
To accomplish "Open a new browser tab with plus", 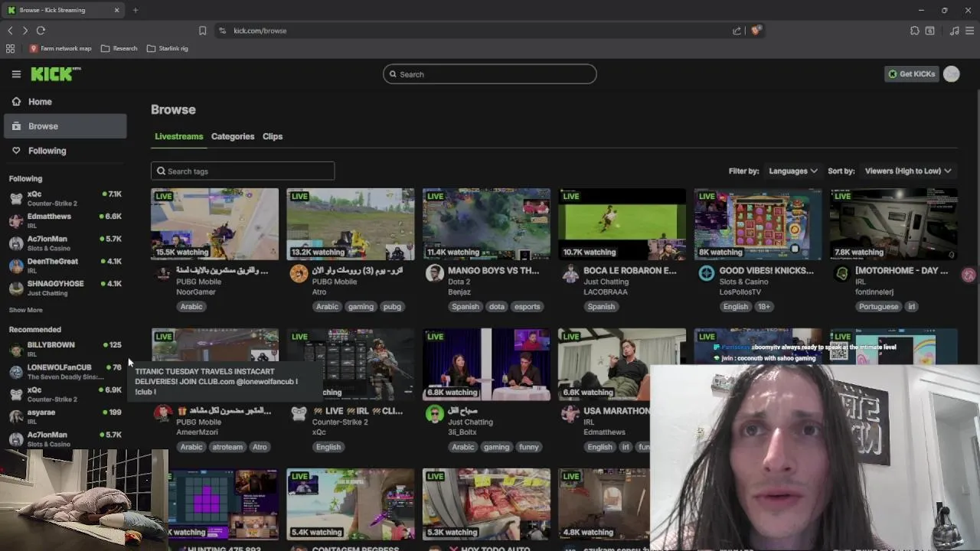I will pos(136,10).
